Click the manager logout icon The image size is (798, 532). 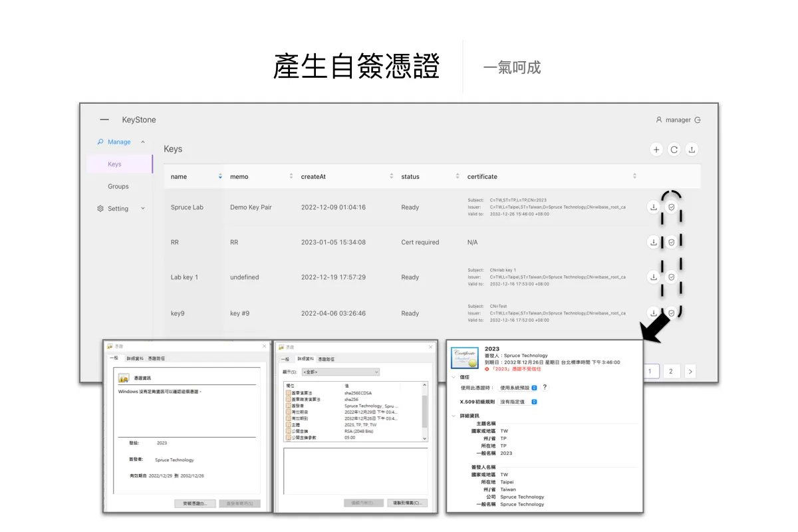(x=698, y=120)
